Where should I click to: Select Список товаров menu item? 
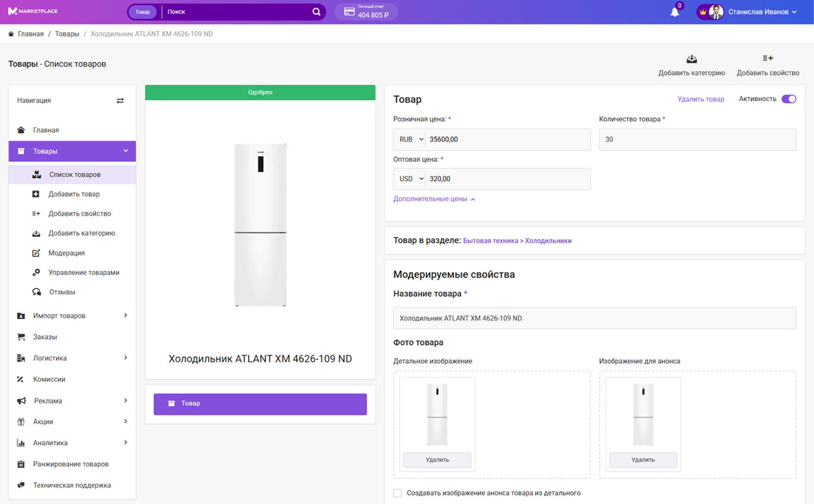pos(72,174)
